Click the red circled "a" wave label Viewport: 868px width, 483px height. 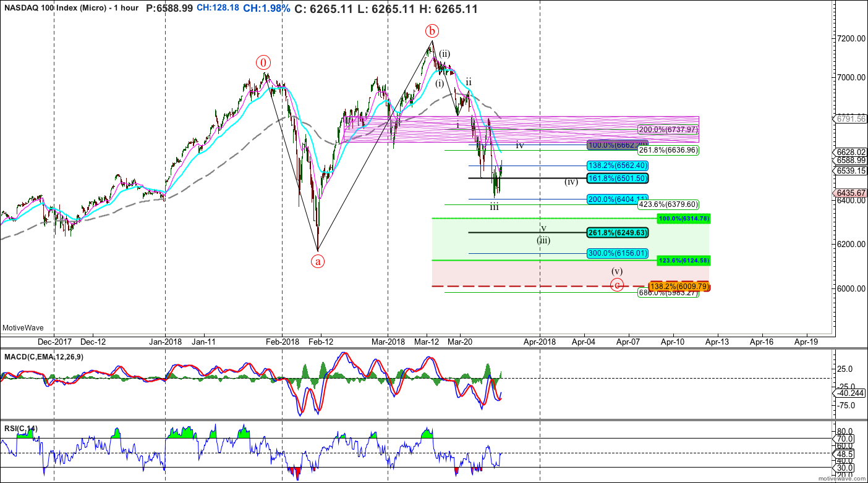(x=318, y=261)
